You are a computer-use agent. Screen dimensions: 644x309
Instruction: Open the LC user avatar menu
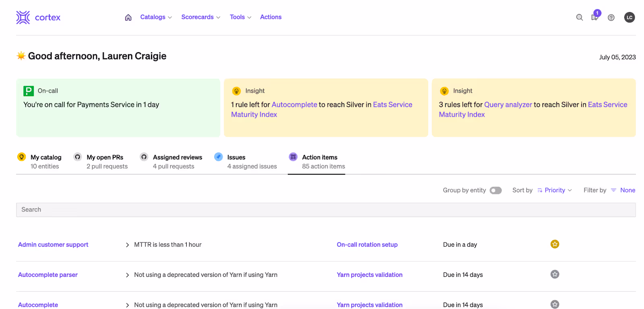pyautogui.click(x=629, y=17)
